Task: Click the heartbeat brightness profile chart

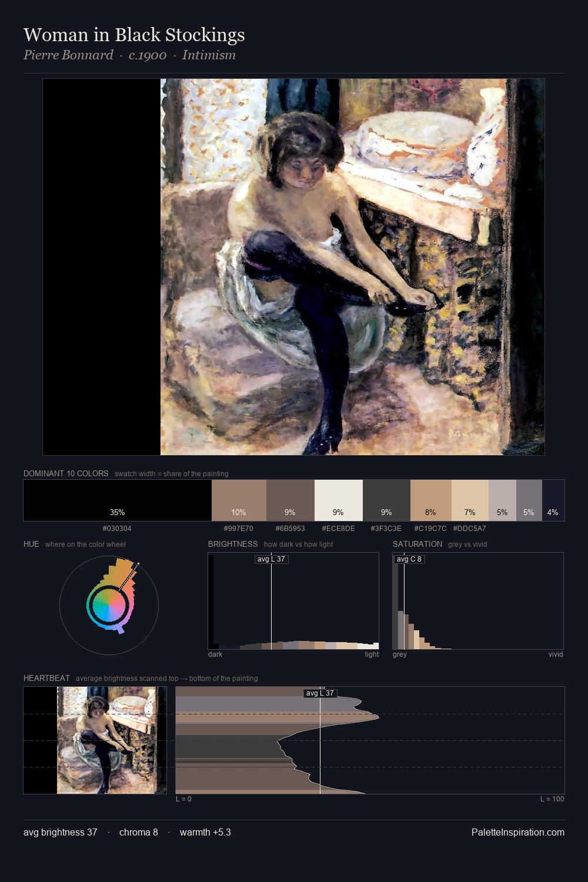Action: [x=370, y=740]
